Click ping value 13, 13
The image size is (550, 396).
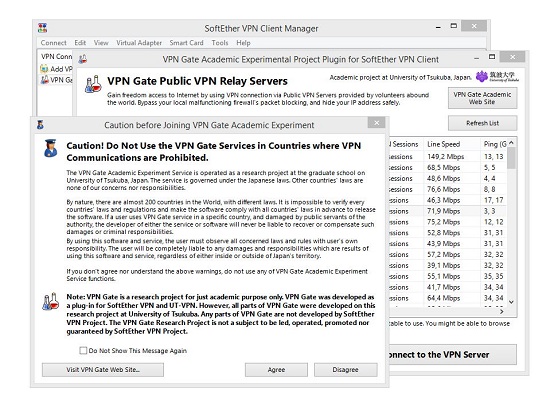(494, 157)
